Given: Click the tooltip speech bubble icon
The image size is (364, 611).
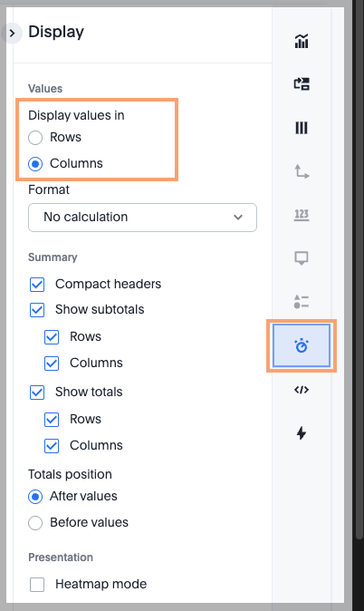Looking at the screenshot, I should [302, 258].
